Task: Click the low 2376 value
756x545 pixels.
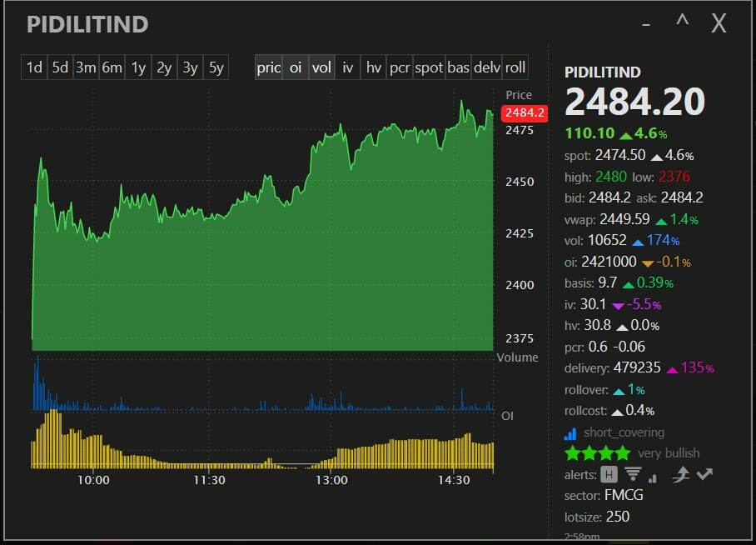Action: [x=674, y=177]
